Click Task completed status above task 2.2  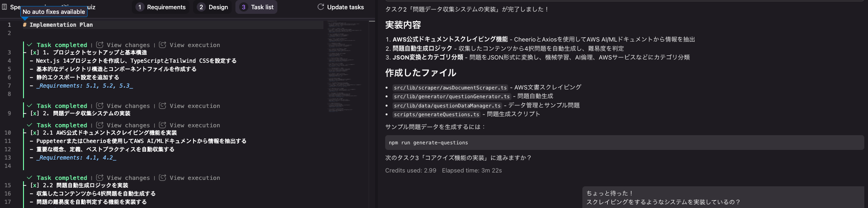point(57,178)
